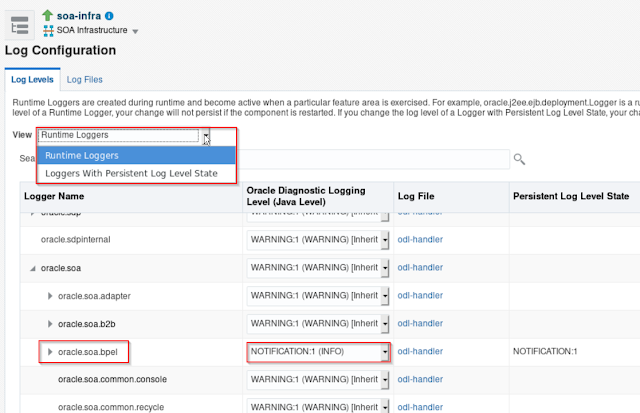
Task: Open odl-handler link for oracle.sdpinternal
Action: (x=420, y=240)
